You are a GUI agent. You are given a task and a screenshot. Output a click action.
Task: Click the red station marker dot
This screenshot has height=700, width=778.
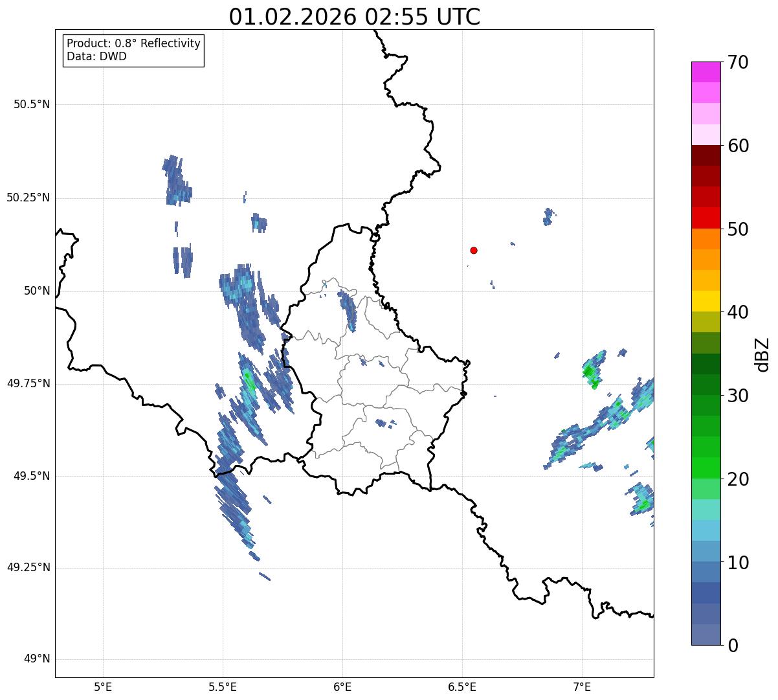(x=474, y=250)
